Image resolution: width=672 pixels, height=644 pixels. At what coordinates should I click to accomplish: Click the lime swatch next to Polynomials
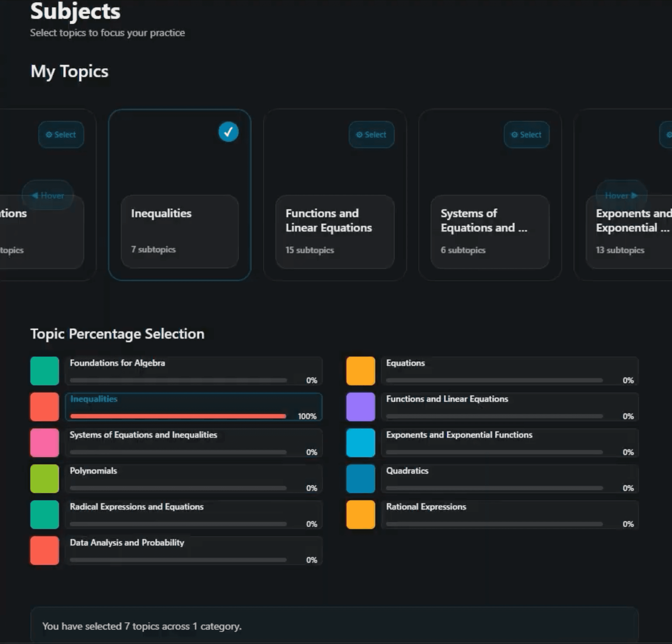pos(44,479)
